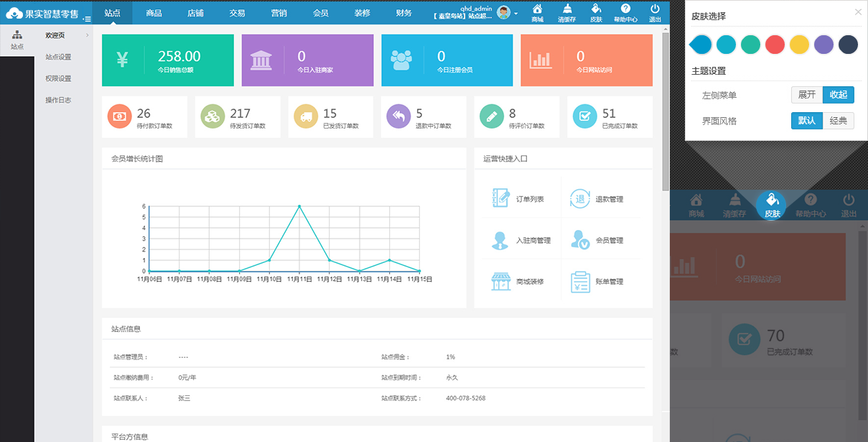Open 退款管理 shortcut icon
This screenshot has width=868, height=442.
point(579,198)
